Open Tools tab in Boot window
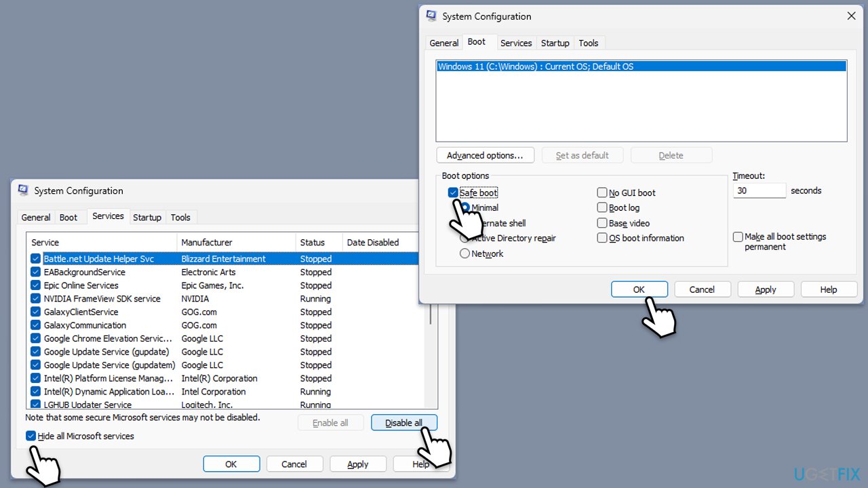Image resolution: width=868 pixels, height=488 pixels. point(588,43)
